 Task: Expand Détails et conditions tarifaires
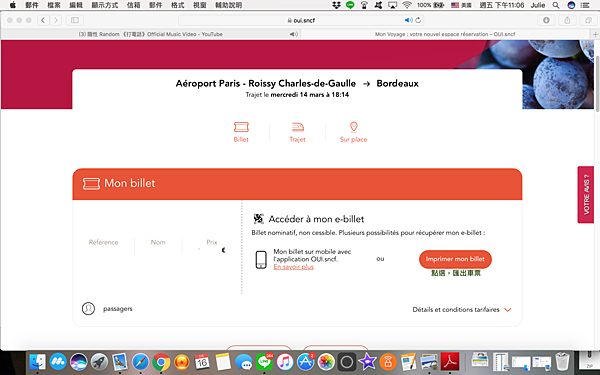462,310
